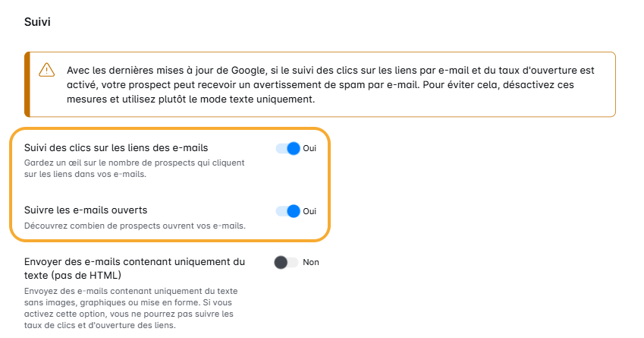Click the Envoyer des e-mails contenant uniquement du texte title
The width and height of the screenshot is (644, 338).
[x=134, y=261]
